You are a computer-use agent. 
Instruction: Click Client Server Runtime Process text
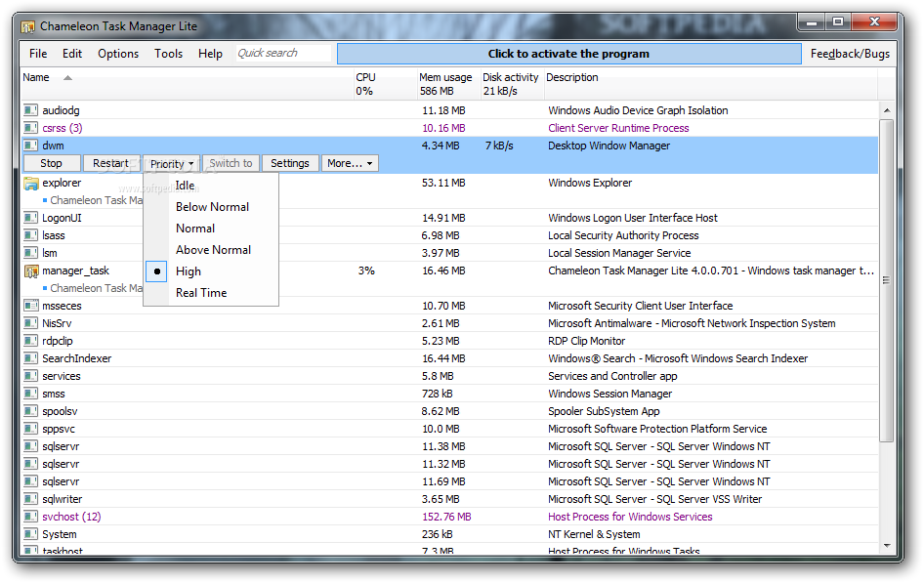click(x=618, y=128)
